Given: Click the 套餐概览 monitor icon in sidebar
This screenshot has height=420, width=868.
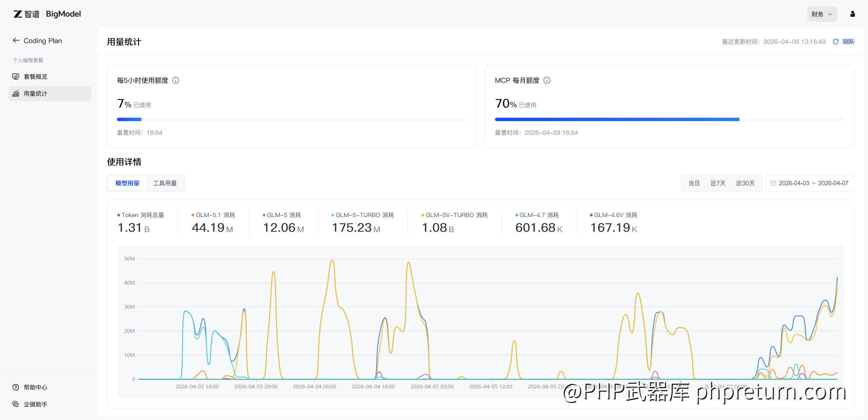Looking at the screenshot, I should (x=16, y=76).
